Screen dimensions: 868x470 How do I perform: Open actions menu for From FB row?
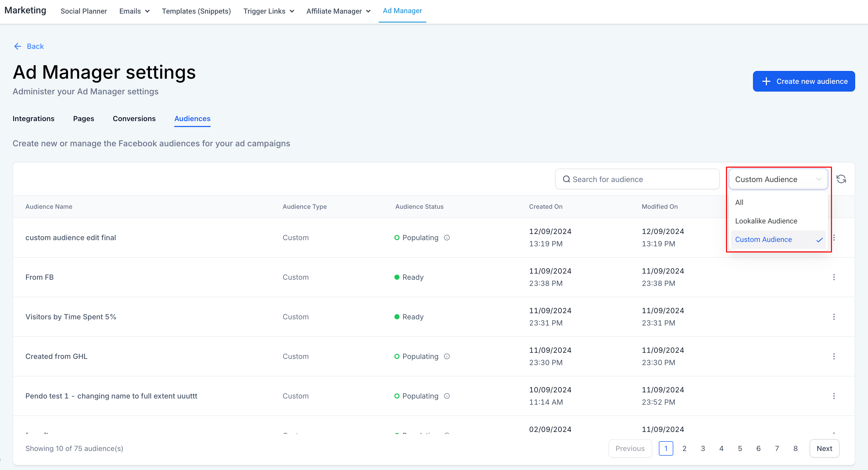pos(834,277)
